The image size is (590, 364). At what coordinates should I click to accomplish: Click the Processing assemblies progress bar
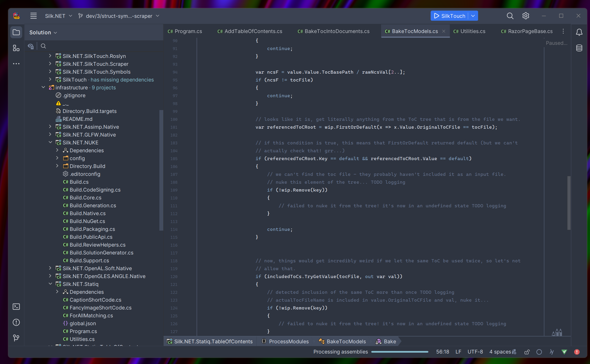[x=400, y=352]
